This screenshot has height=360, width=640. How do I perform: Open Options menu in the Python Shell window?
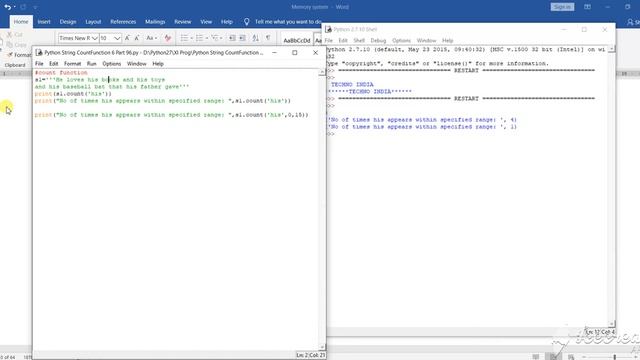pyautogui.click(x=401, y=40)
